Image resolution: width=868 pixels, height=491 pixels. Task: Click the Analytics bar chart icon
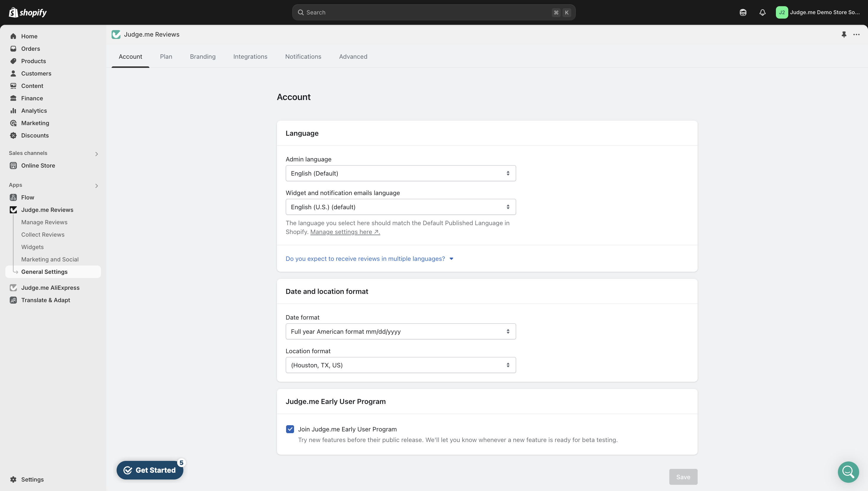click(13, 111)
